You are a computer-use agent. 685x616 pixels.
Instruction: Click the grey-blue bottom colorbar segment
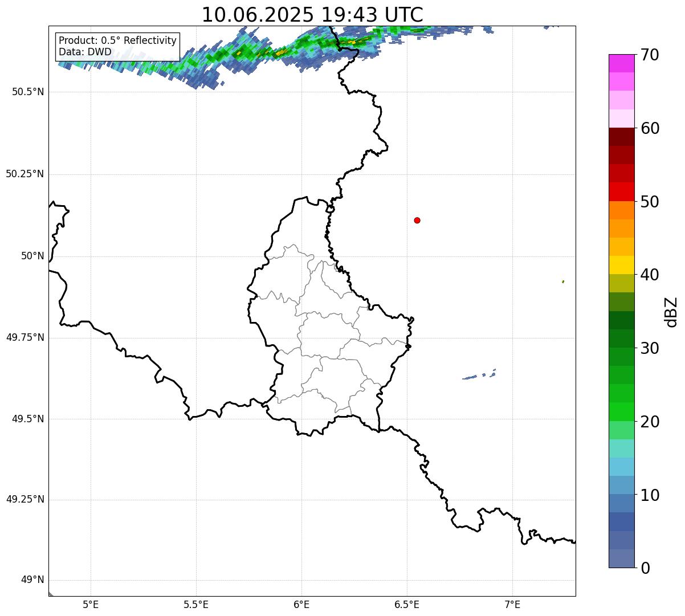622,559
